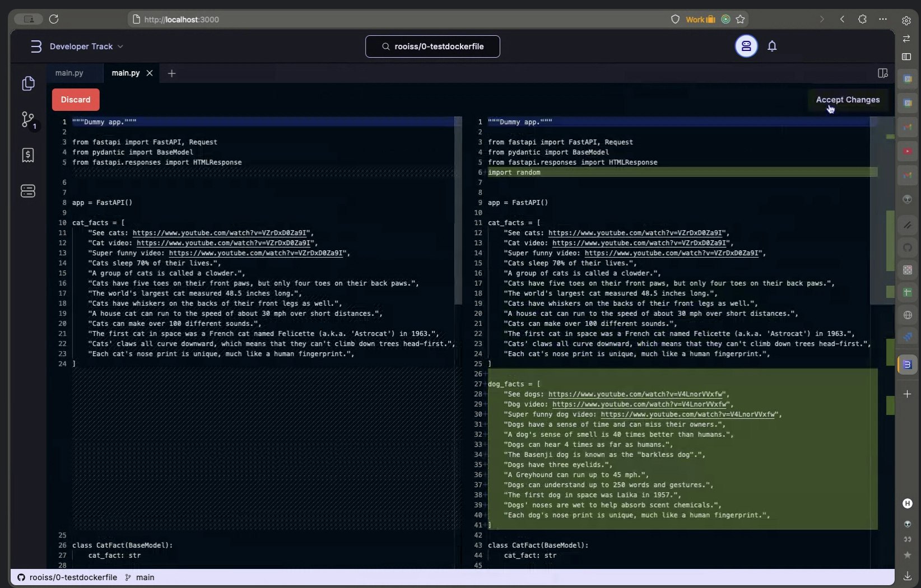Open the GitHub sidebar shortcut

(908, 248)
